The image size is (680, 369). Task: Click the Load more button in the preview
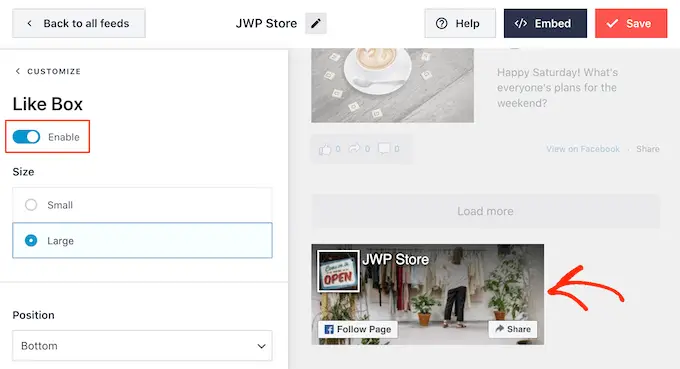click(x=485, y=211)
